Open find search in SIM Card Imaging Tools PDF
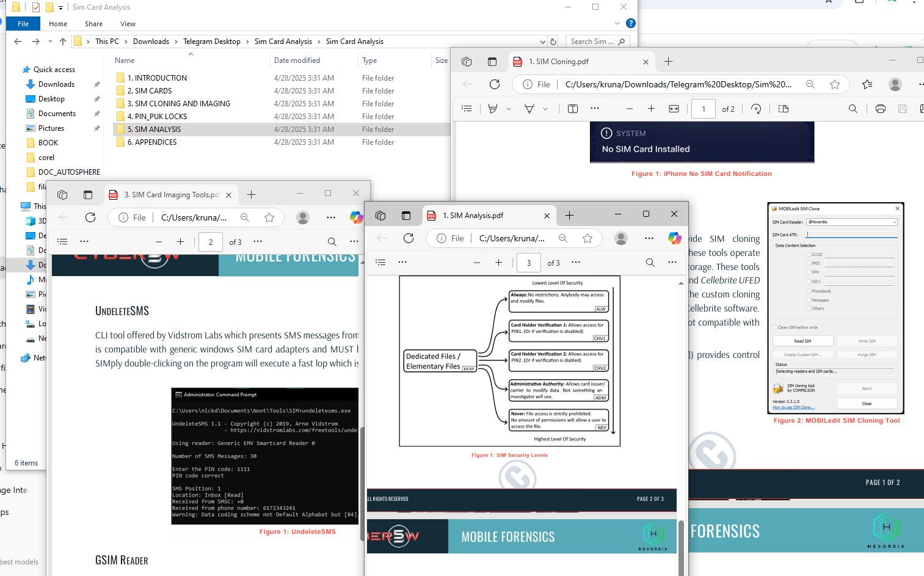Image resolution: width=924 pixels, height=576 pixels. coord(332,242)
